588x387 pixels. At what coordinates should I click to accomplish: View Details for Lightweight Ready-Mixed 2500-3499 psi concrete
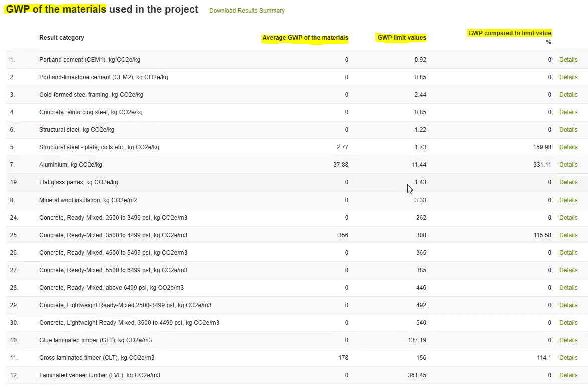tap(568, 305)
